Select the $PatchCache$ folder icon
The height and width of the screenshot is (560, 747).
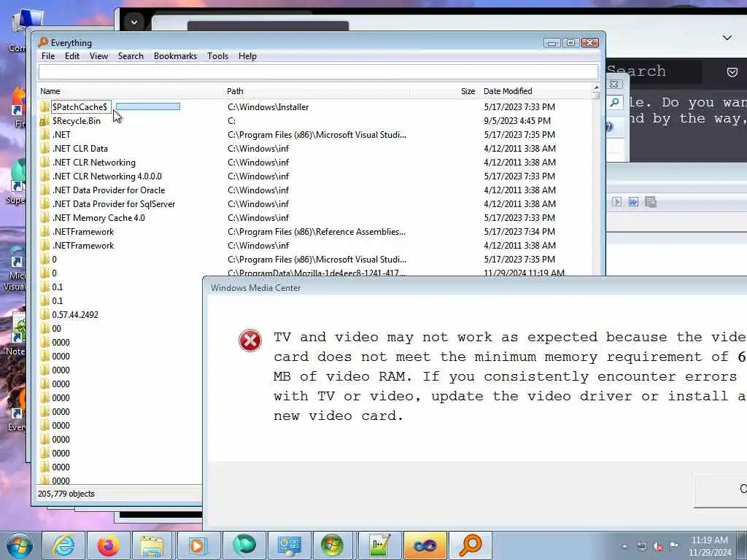point(44,106)
